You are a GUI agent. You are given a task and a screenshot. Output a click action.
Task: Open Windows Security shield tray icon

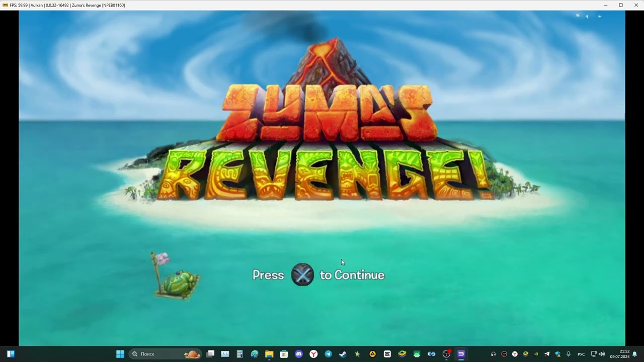tap(557, 354)
